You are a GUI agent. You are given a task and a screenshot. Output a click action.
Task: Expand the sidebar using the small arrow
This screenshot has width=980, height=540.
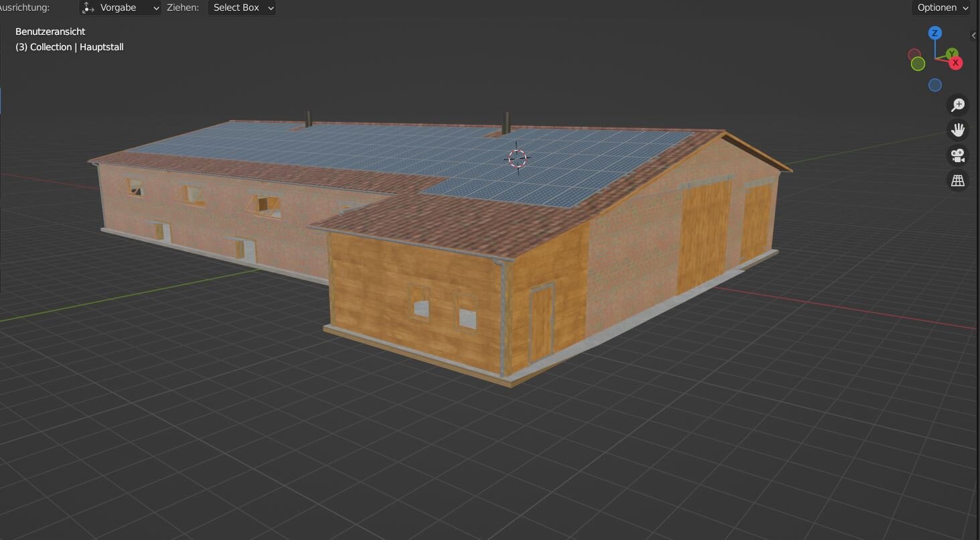[974, 36]
